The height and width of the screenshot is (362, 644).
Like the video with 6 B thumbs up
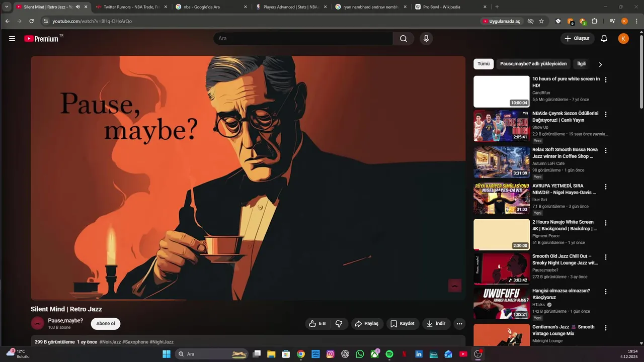point(317,324)
